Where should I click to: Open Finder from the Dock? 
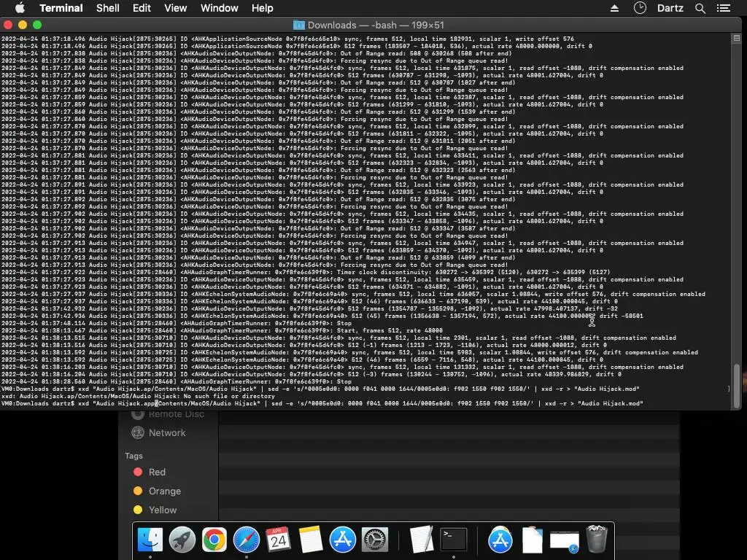(x=150, y=540)
